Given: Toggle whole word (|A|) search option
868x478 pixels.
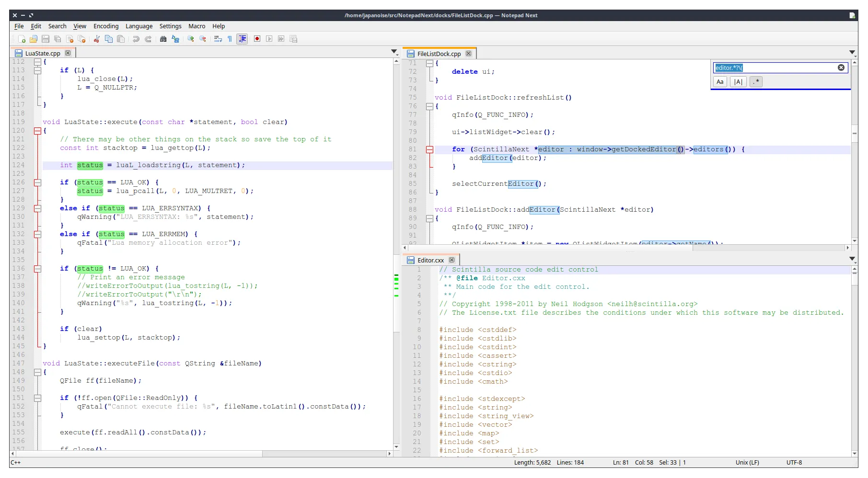Looking at the screenshot, I should coord(738,82).
